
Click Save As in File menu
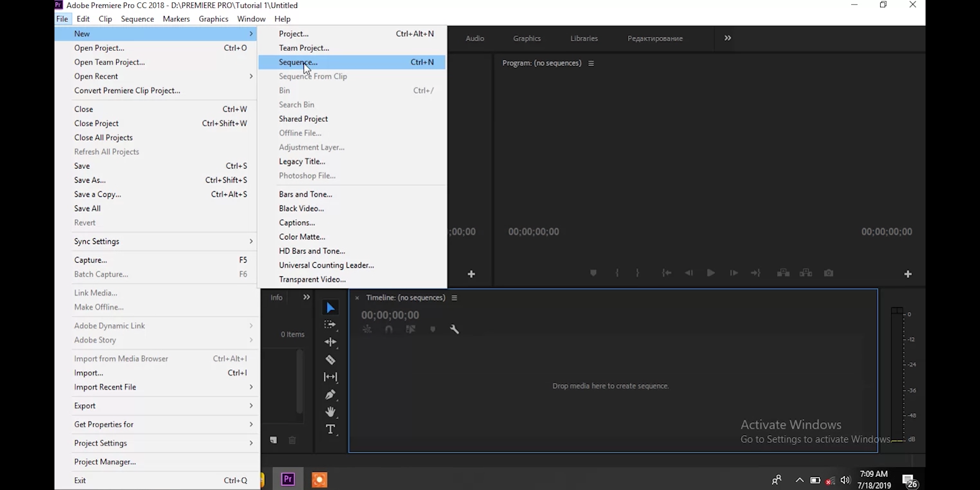[156, 180]
